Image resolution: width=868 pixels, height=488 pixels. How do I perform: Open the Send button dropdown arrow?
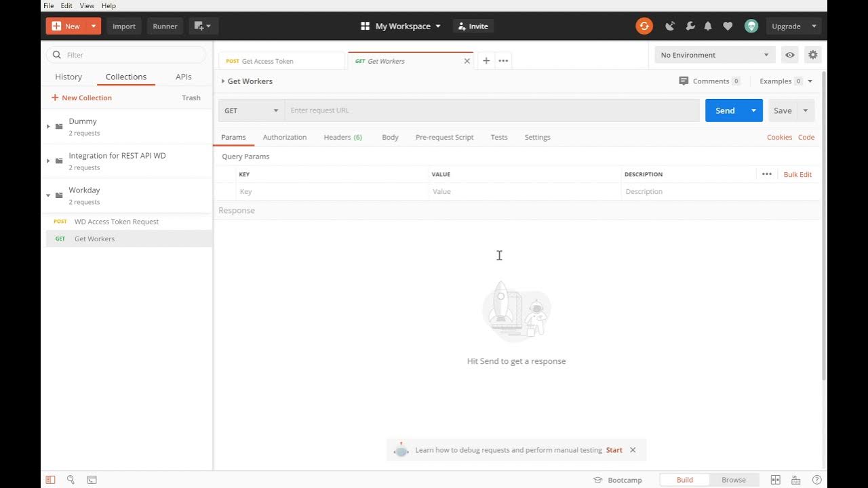tap(753, 110)
